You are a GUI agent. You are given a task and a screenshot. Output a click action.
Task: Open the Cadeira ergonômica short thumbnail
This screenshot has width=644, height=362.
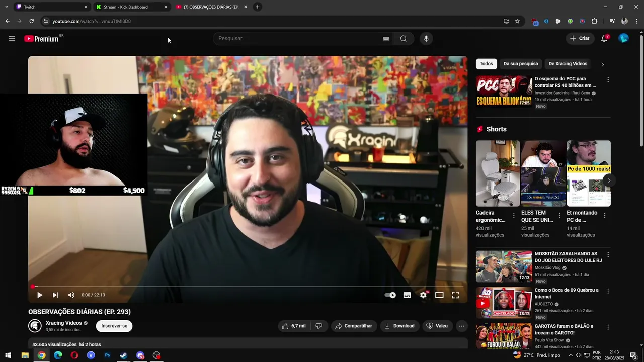click(x=498, y=173)
